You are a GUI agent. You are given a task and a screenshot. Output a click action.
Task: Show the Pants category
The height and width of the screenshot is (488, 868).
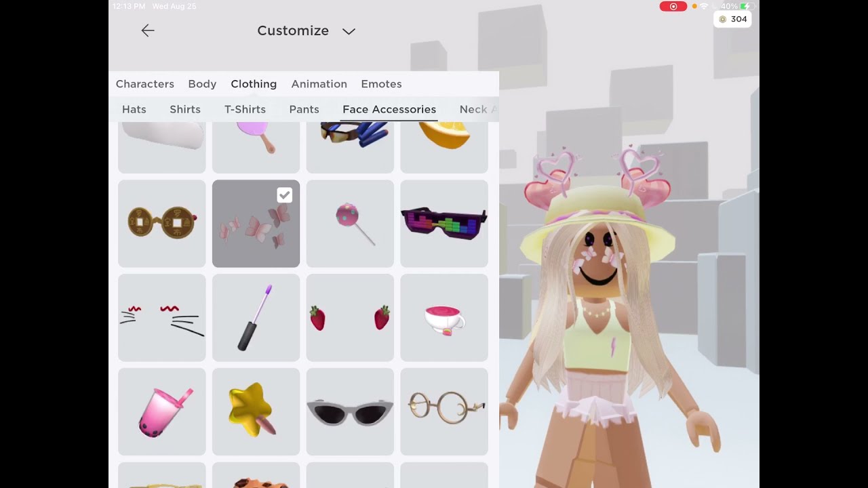tap(304, 109)
